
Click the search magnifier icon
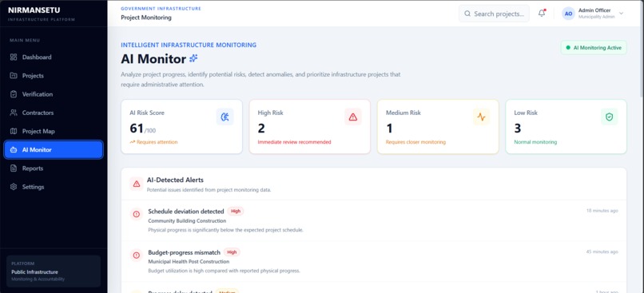pyautogui.click(x=467, y=14)
